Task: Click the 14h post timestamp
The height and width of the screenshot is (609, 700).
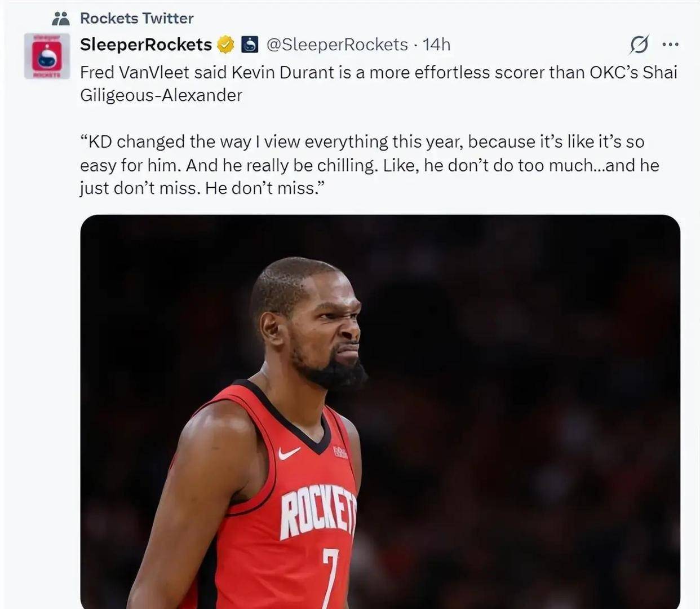Action: click(x=436, y=45)
